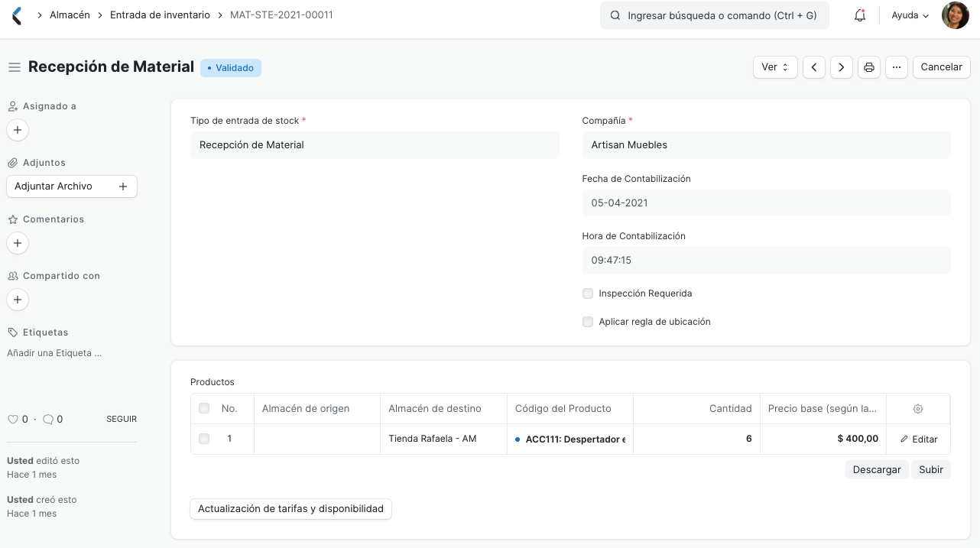Click the search command input field

pos(715,15)
